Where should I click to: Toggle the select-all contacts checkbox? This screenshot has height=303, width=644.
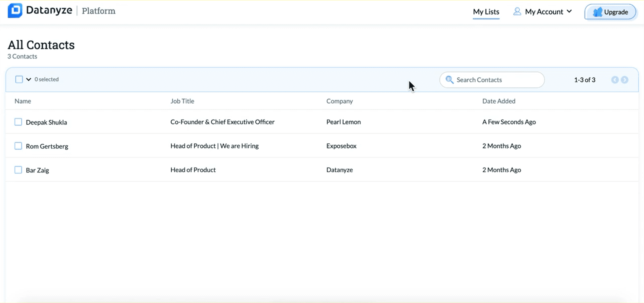pyautogui.click(x=19, y=79)
